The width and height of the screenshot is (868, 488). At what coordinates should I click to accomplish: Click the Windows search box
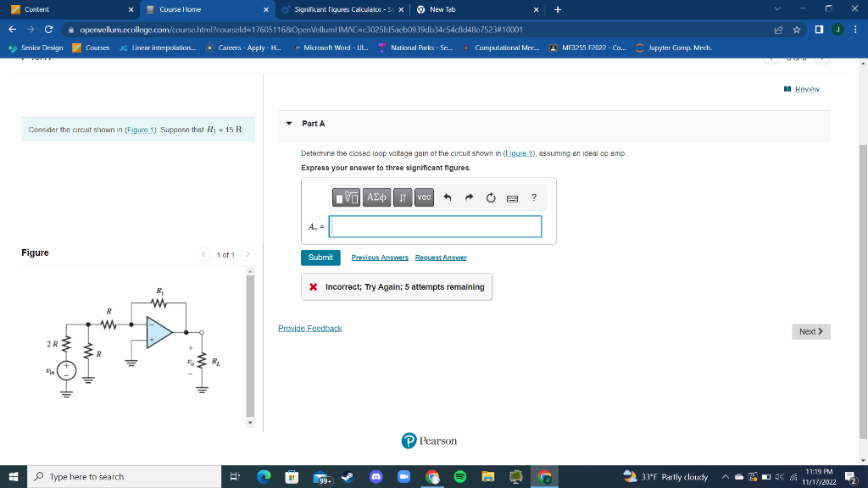tap(124, 476)
